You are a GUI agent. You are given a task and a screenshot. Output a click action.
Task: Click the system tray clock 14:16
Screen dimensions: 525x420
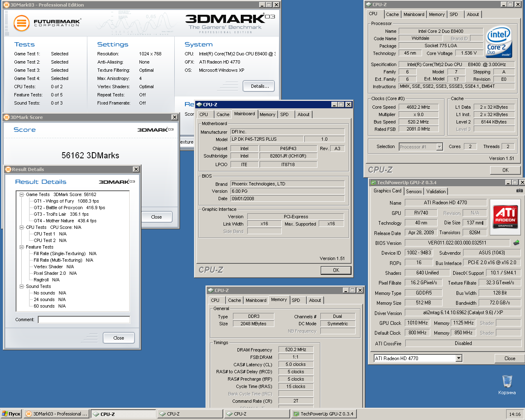click(515, 414)
